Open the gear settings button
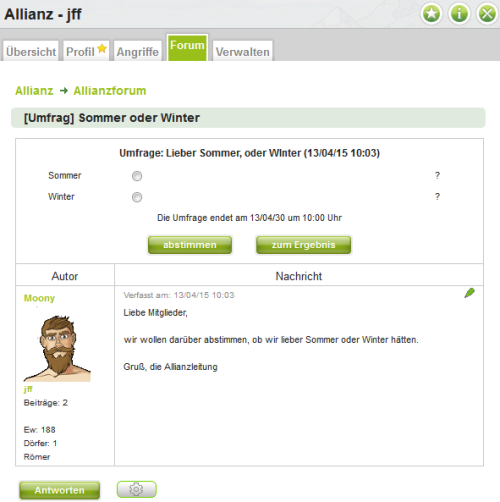This screenshot has width=500, height=502. click(137, 489)
